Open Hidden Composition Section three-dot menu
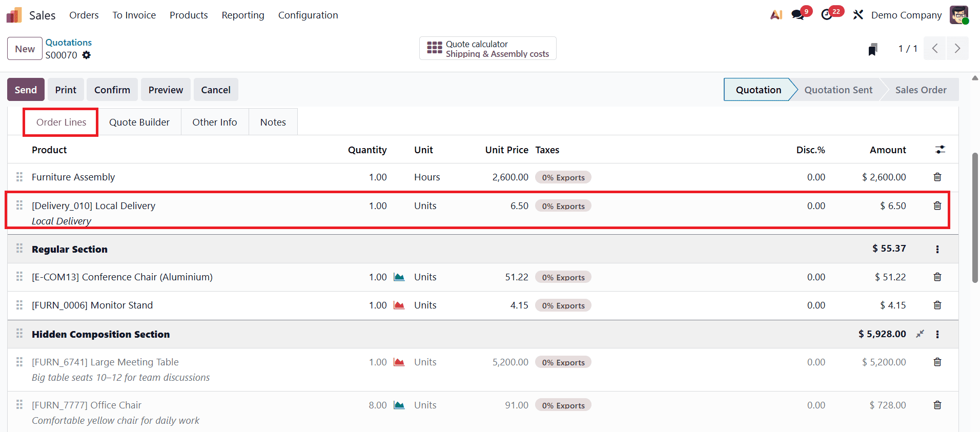980x432 pixels. [x=937, y=334]
